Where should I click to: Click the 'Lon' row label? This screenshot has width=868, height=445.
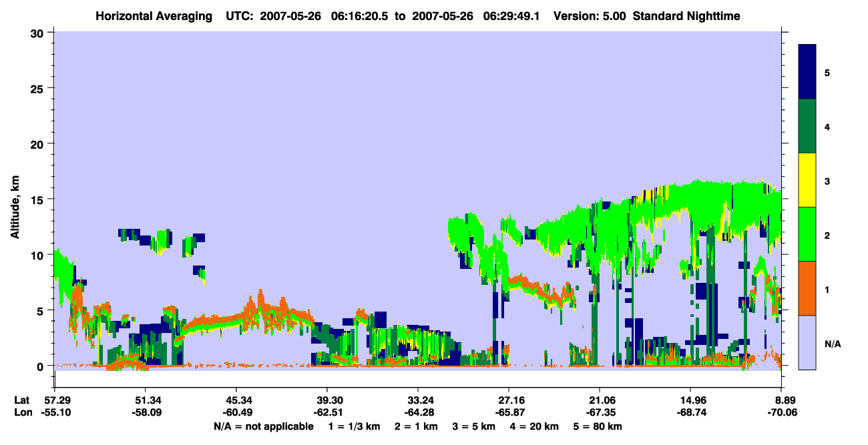[x=22, y=412]
